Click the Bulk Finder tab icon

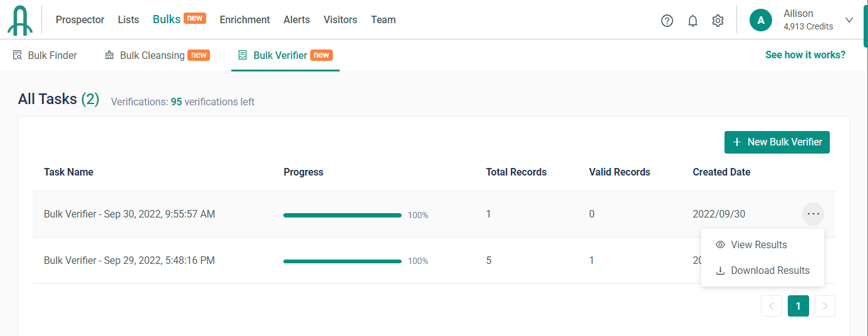click(18, 55)
